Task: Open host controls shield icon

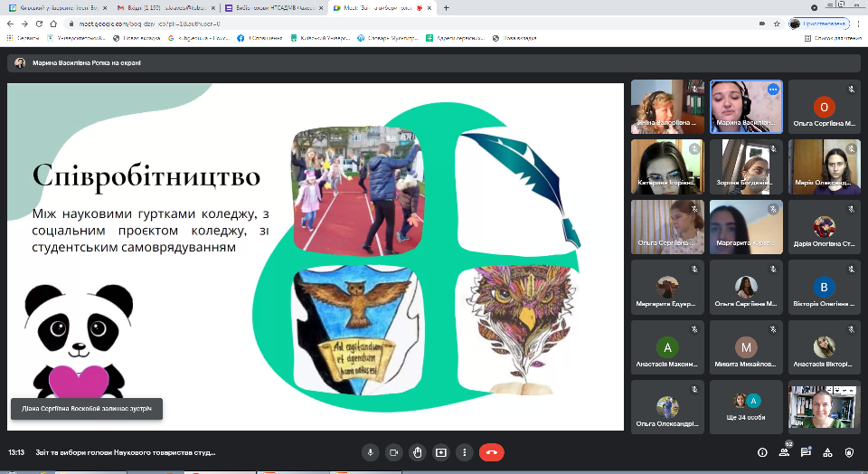Action: point(849,452)
